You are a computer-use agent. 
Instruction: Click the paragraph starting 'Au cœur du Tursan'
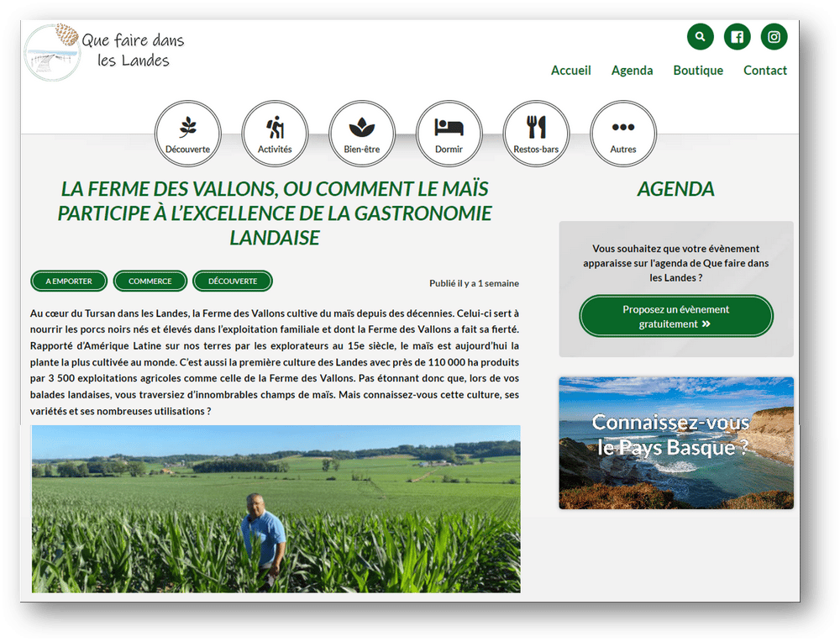pyautogui.click(x=275, y=361)
